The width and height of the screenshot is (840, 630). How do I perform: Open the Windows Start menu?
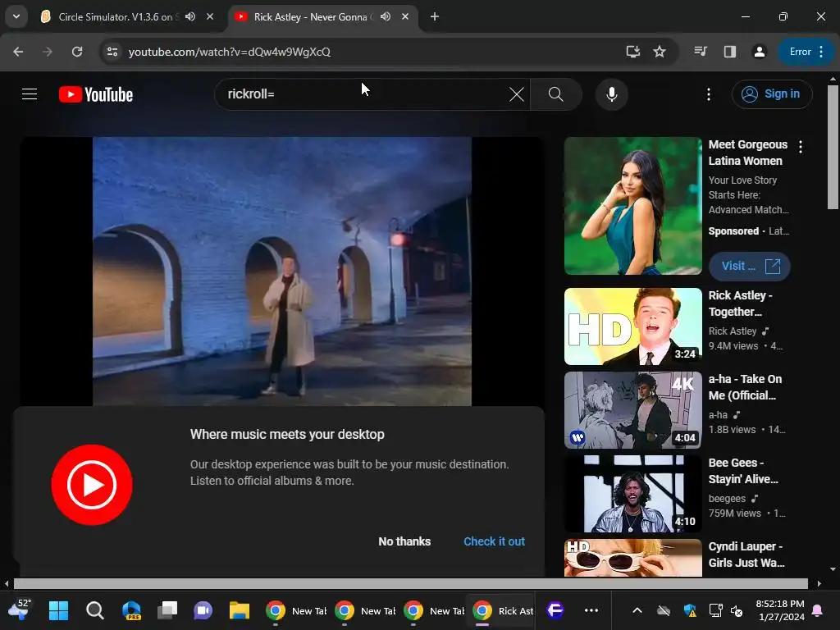tap(58, 610)
